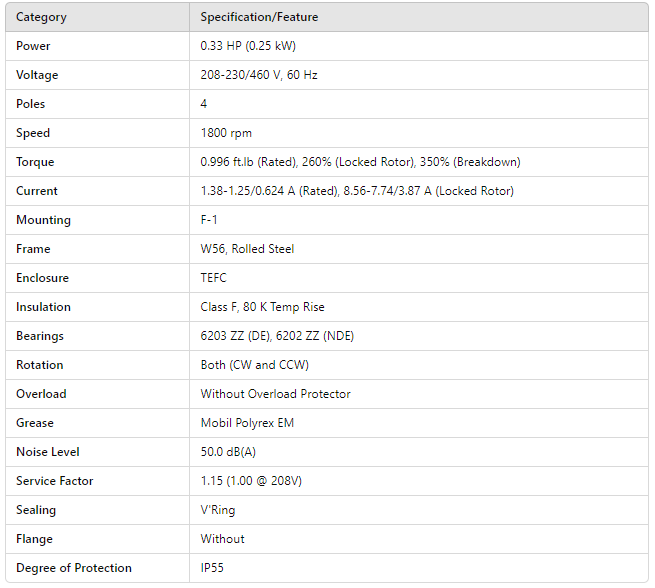Click the Poles row label
The image size is (655, 588).
point(31,104)
